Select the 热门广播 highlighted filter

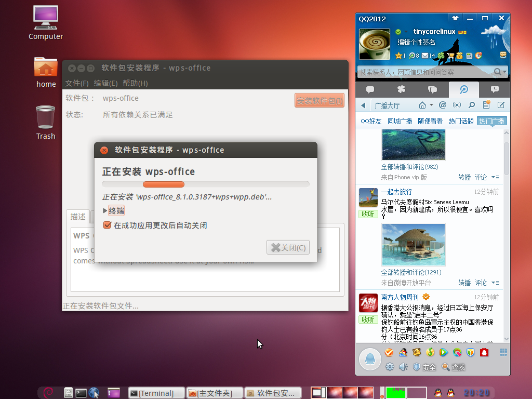click(x=491, y=121)
